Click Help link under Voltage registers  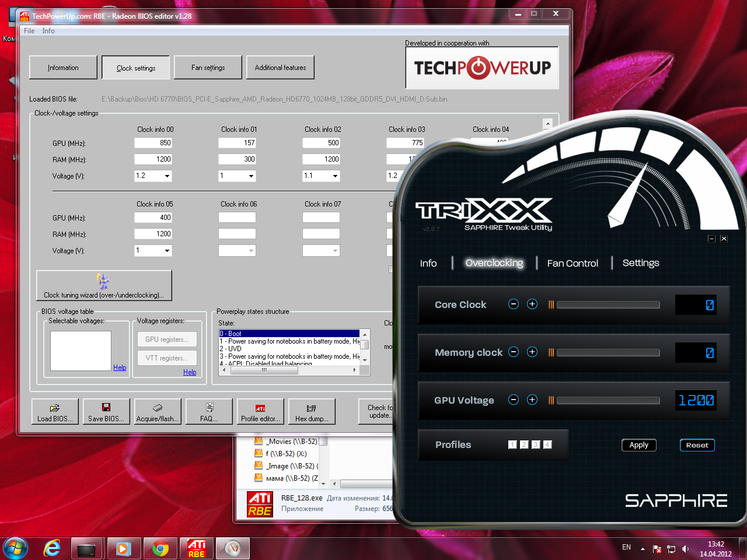[190, 372]
